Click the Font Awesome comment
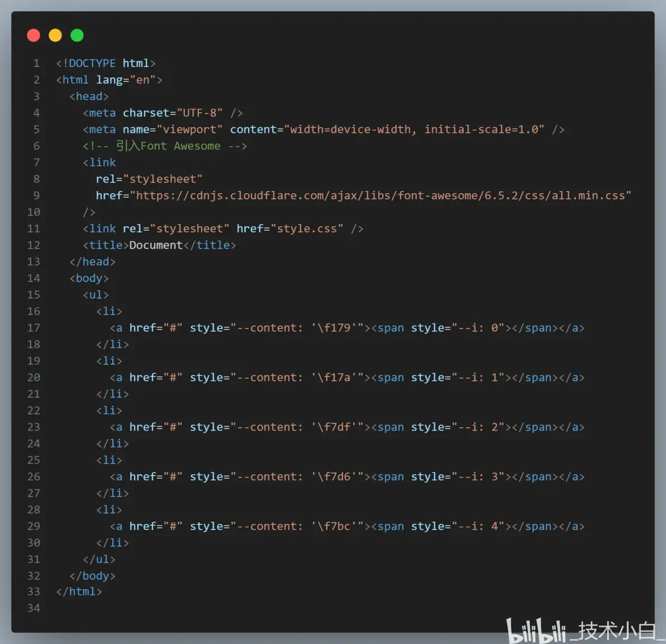This screenshot has width=666, height=644. [x=165, y=146]
